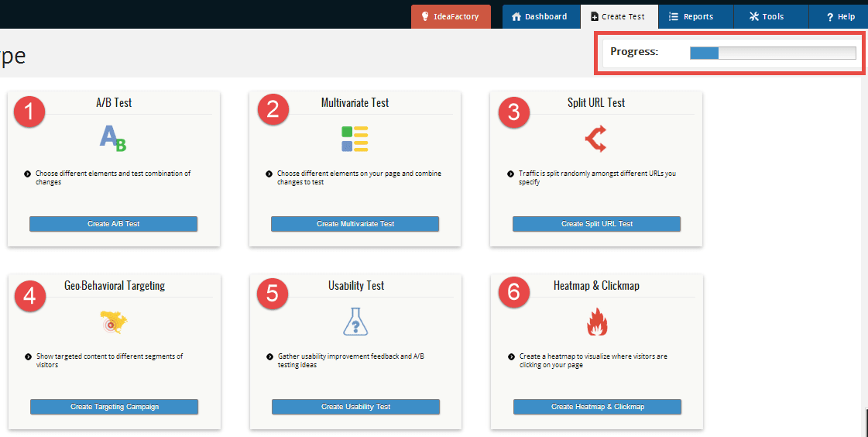Switch to the Create Test tab
This screenshot has width=868, height=437.
coord(619,16)
